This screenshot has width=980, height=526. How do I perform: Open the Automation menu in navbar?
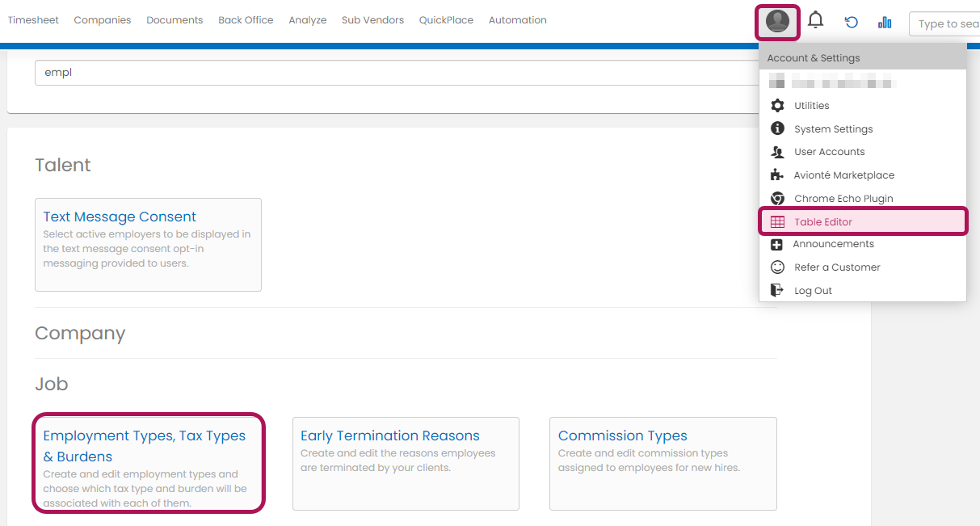[517, 20]
